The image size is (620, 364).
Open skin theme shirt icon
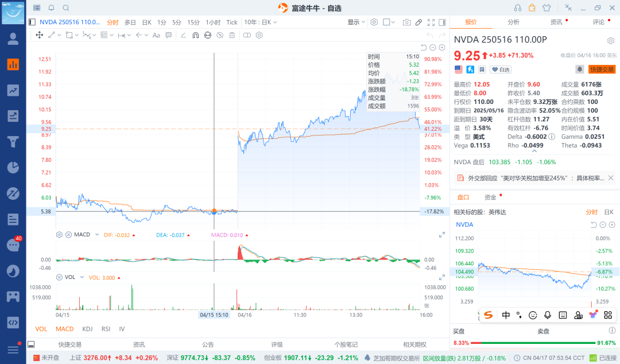547,7
